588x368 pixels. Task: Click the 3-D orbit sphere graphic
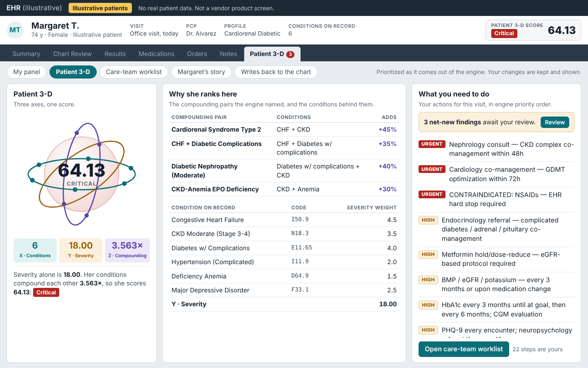[82, 174]
